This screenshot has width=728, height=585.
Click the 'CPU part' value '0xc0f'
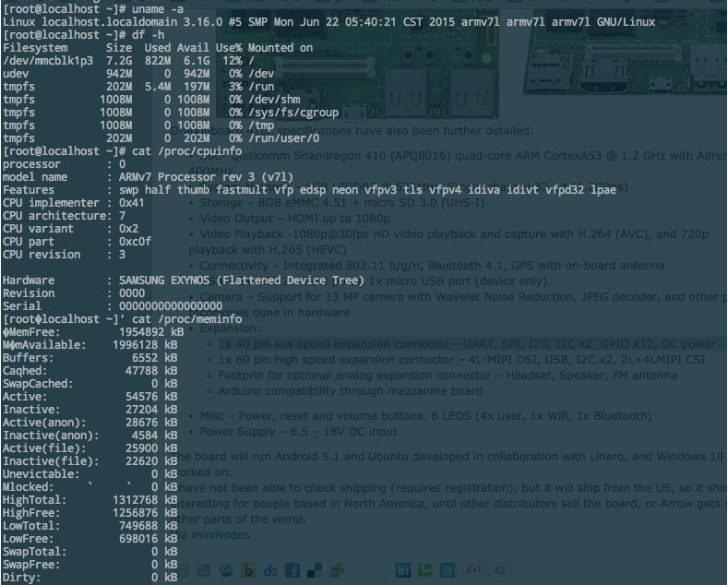pos(135,242)
